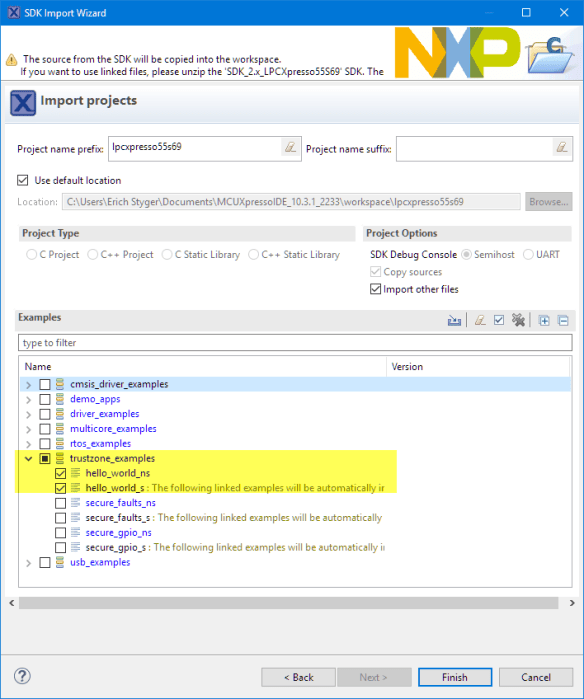Click the Cancel button

click(536, 677)
